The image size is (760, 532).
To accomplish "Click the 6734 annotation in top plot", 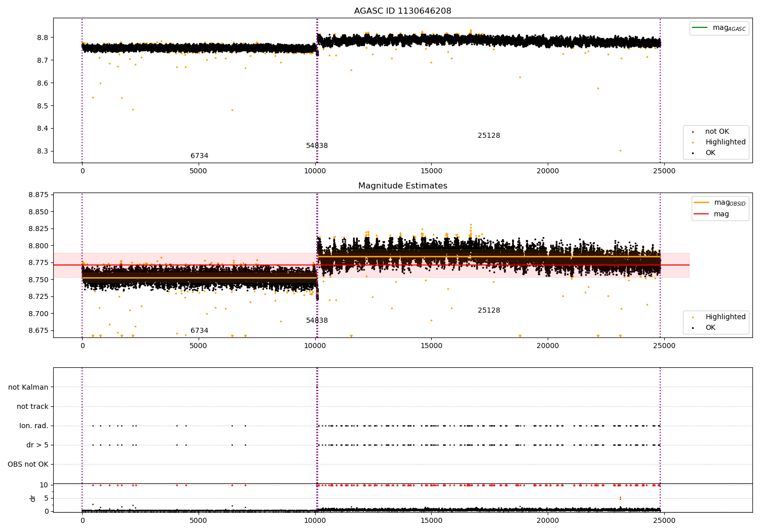I will pyautogui.click(x=199, y=156).
